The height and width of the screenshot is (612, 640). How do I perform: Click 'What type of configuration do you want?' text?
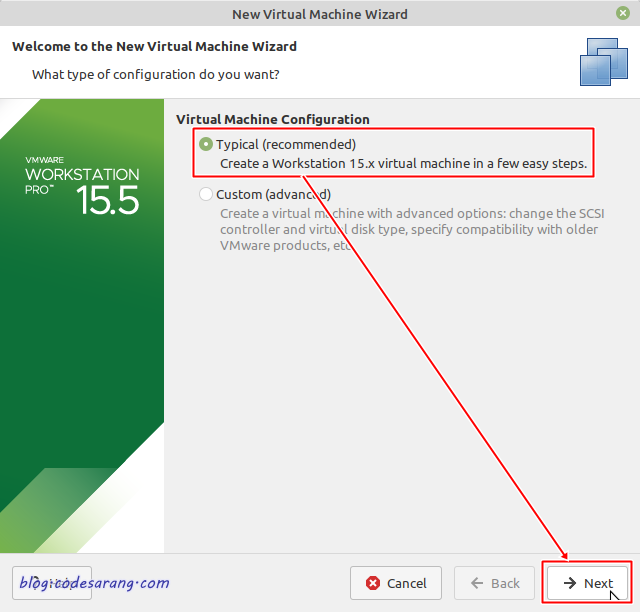point(156,75)
